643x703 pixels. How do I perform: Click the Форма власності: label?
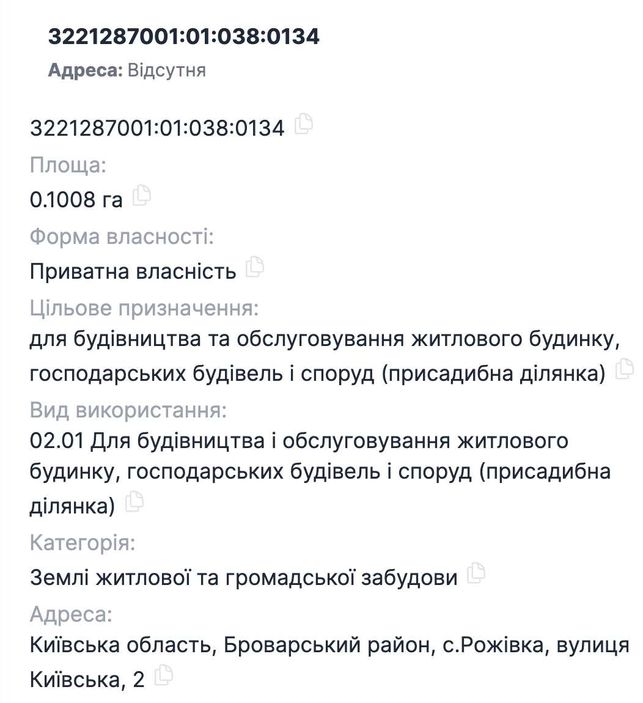[x=122, y=237]
